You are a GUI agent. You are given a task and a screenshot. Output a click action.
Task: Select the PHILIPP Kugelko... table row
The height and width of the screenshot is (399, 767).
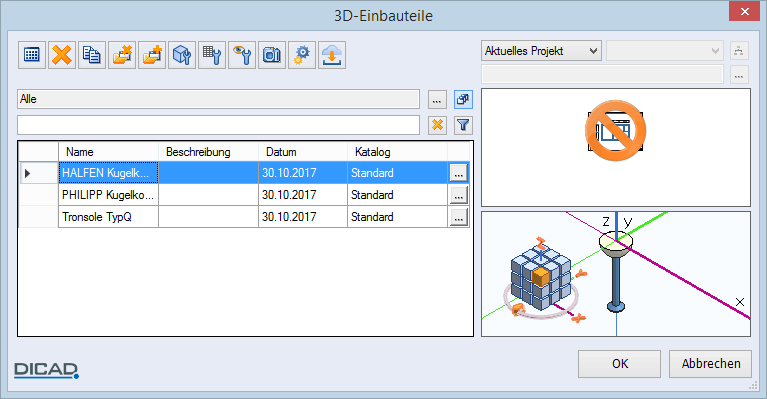tap(244, 195)
